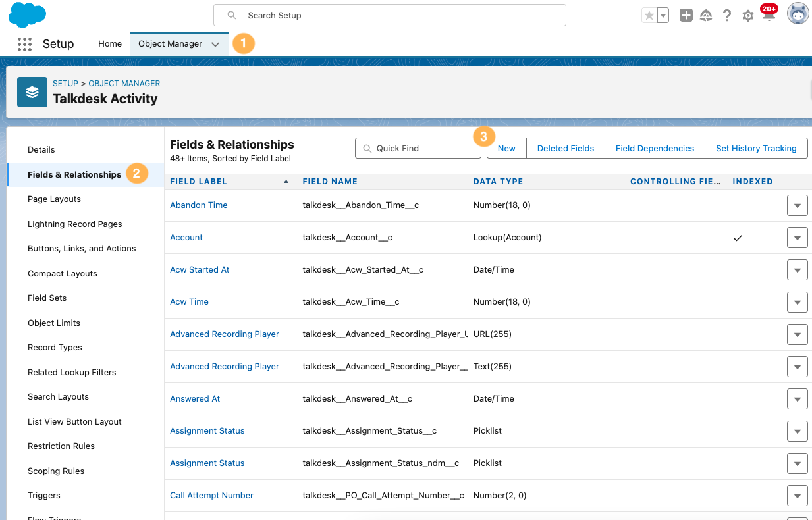812x520 pixels.
Task: Open the row actions dropdown for Acw Time
Action: (x=798, y=302)
